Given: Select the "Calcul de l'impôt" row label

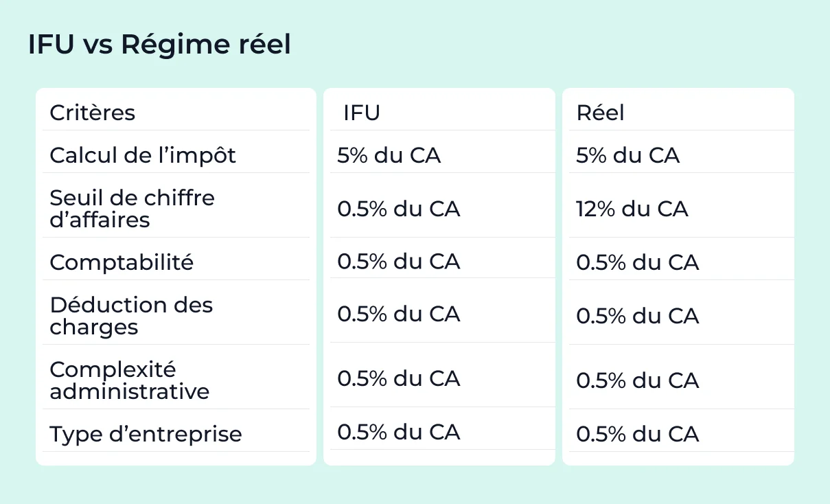Looking at the screenshot, I should (143, 155).
